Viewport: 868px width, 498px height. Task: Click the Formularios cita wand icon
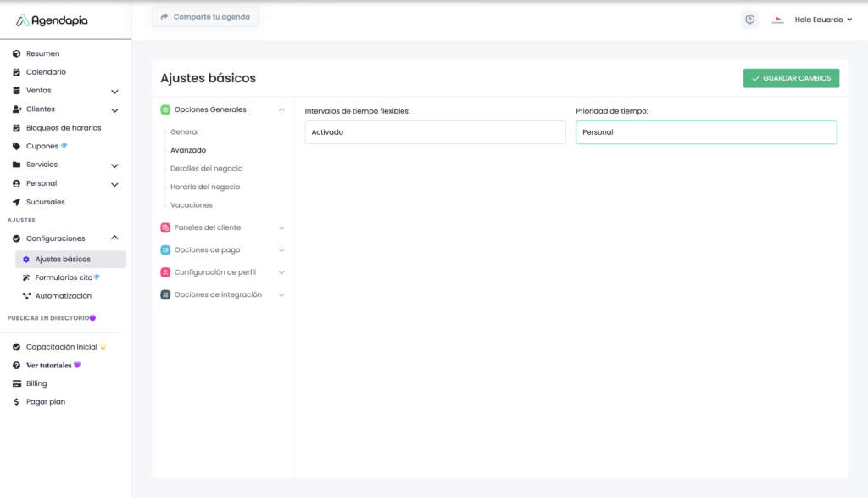pyautogui.click(x=26, y=277)
